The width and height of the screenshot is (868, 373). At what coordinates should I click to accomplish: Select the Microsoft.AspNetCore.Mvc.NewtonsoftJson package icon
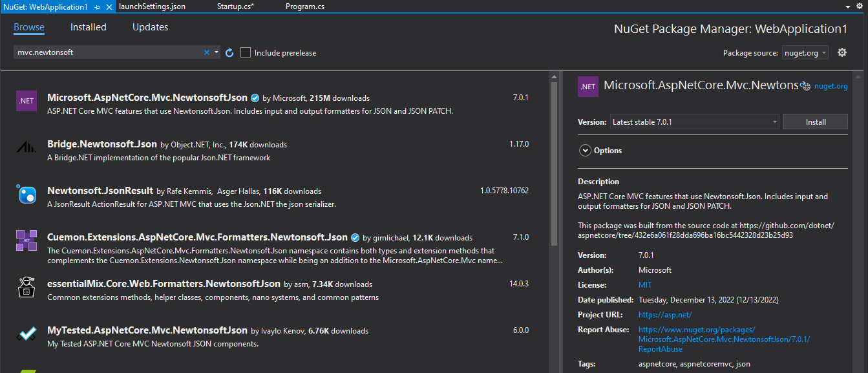pos(26,101)
